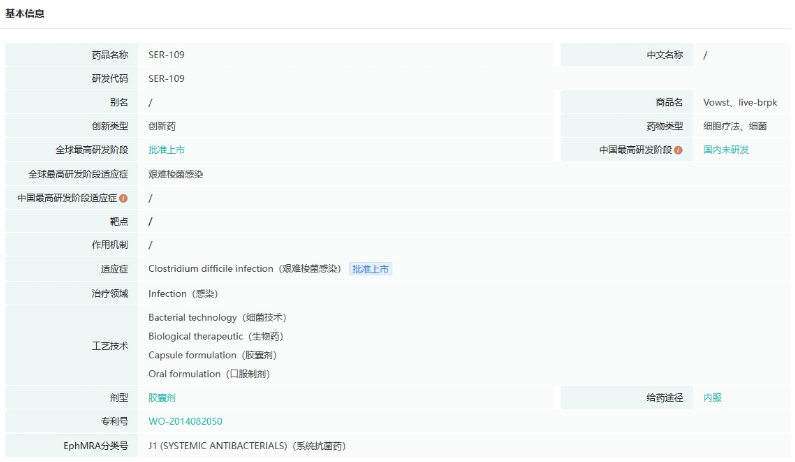Click the 给药途径 field label

pyautogui.click(x=665, y=398)
